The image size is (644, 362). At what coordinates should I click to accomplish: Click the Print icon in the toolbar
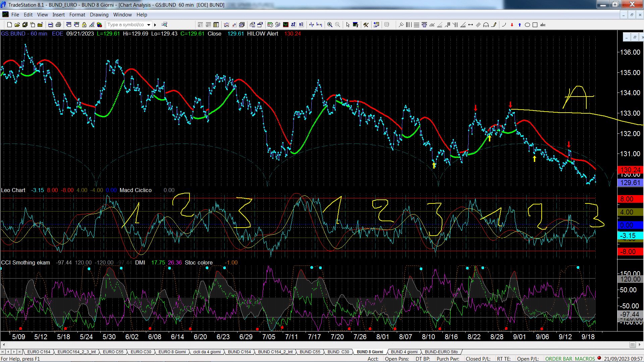tap(58, 25)
